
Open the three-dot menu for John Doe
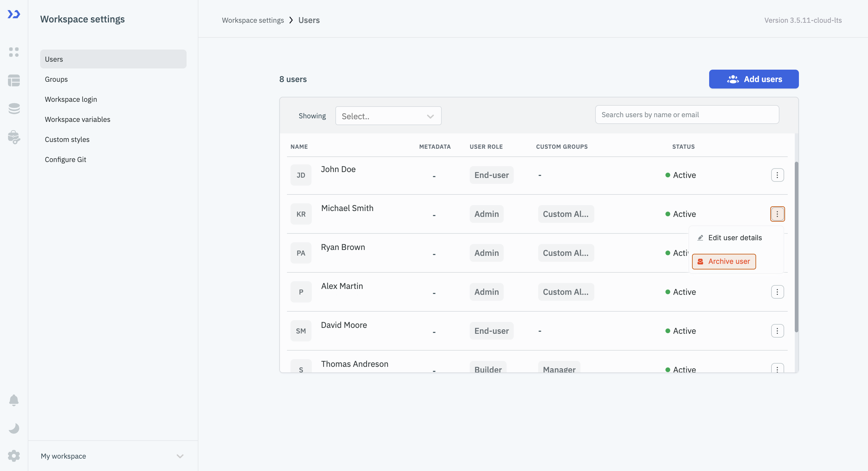click(777, 175)
